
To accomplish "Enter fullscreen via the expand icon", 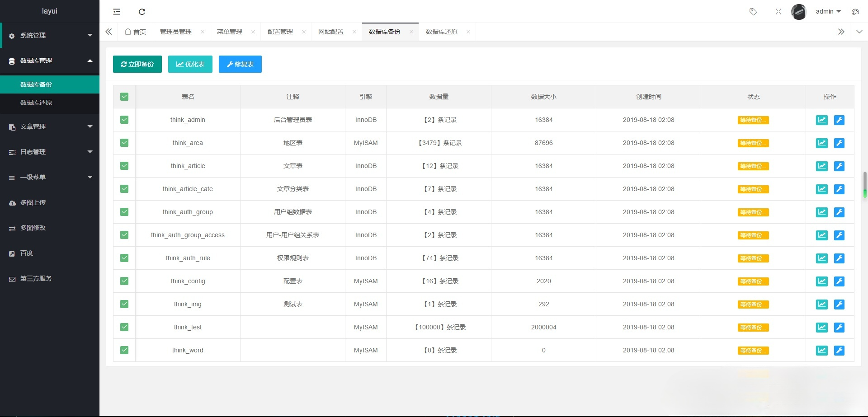I will coord(778,12).
